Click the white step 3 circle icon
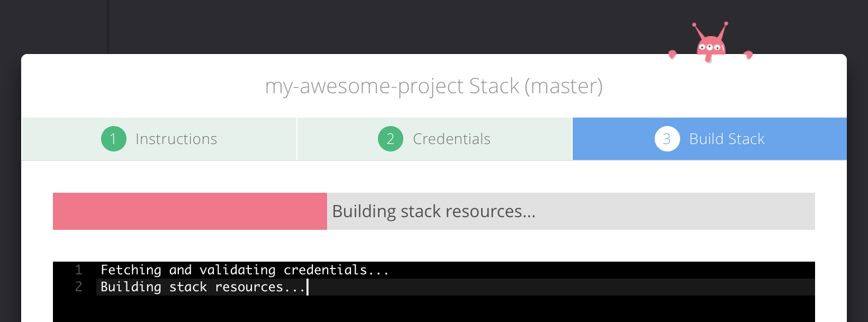Viewport: 868px width, 322px height. tap(667, 139)
